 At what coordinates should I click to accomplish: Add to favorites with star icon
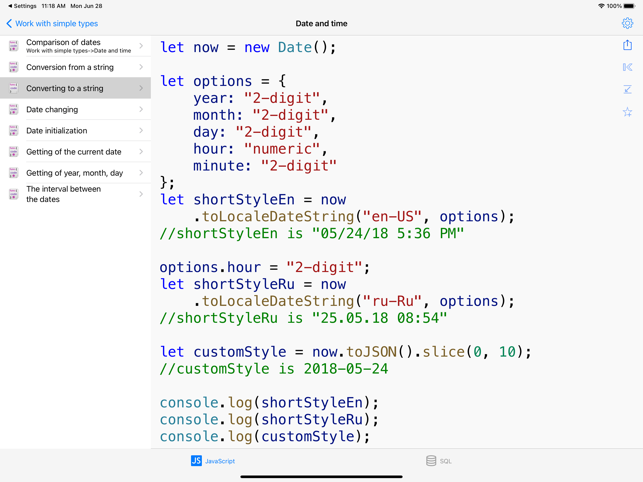(627, 112)
